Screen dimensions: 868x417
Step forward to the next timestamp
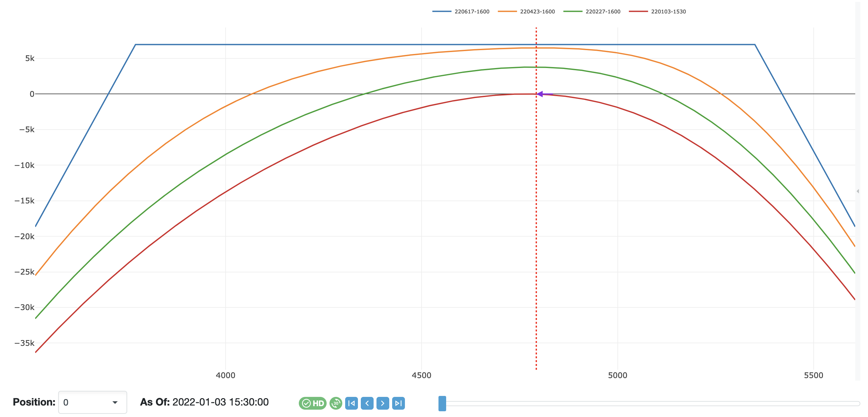tap(383, 403)
